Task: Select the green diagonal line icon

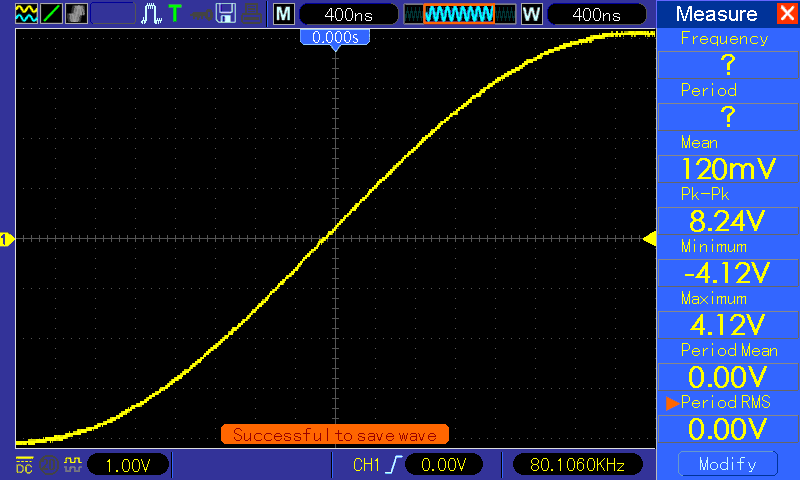Action: [51, 13]
